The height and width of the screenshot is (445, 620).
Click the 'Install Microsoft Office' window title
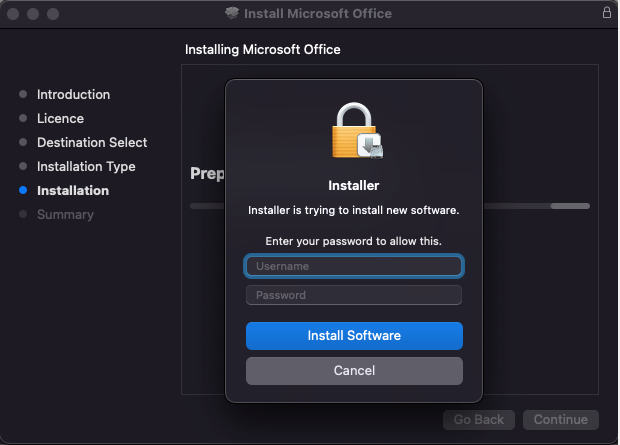point(318,13)
